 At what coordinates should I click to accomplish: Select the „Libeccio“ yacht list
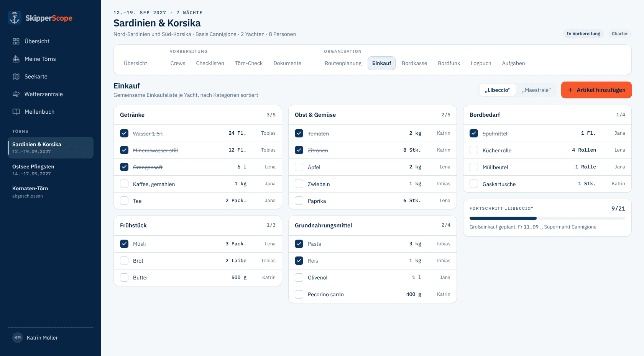[x=498, y=90]
